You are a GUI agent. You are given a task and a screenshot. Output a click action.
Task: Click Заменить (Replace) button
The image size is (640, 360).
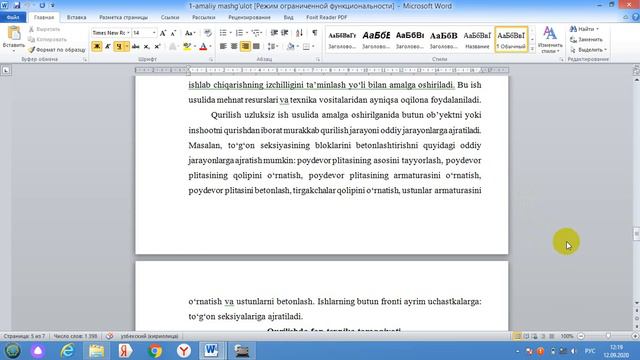pos(587,40)
